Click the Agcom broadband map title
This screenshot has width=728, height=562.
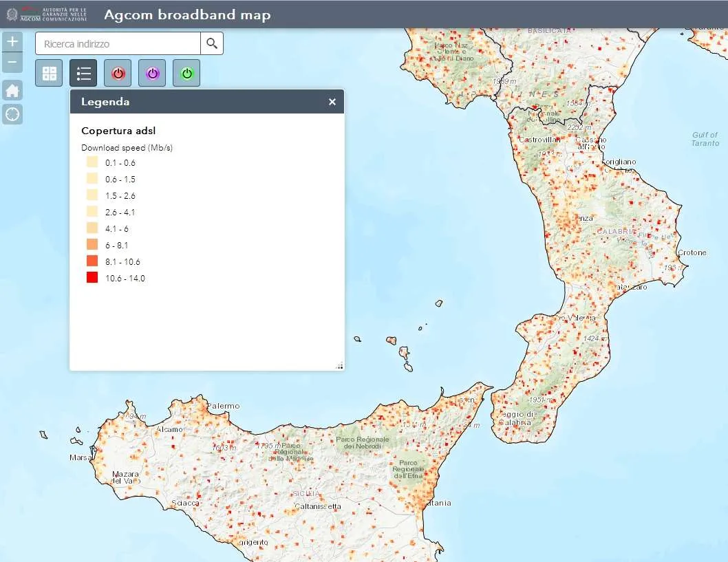point(187,15)
